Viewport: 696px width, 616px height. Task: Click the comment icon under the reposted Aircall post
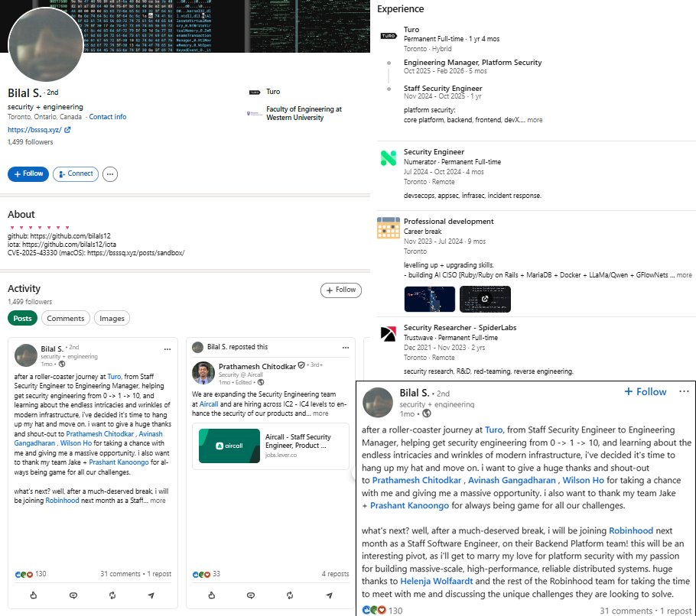(x=251, y=595)
